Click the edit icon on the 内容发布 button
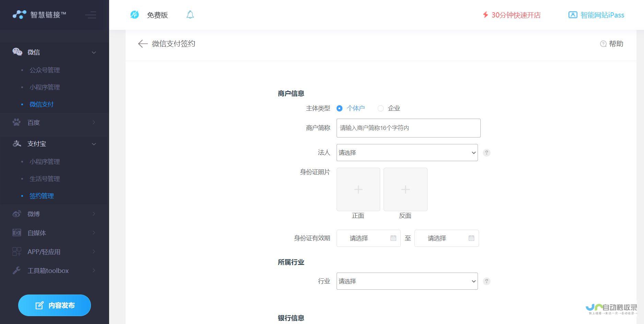 pos(39,305)
